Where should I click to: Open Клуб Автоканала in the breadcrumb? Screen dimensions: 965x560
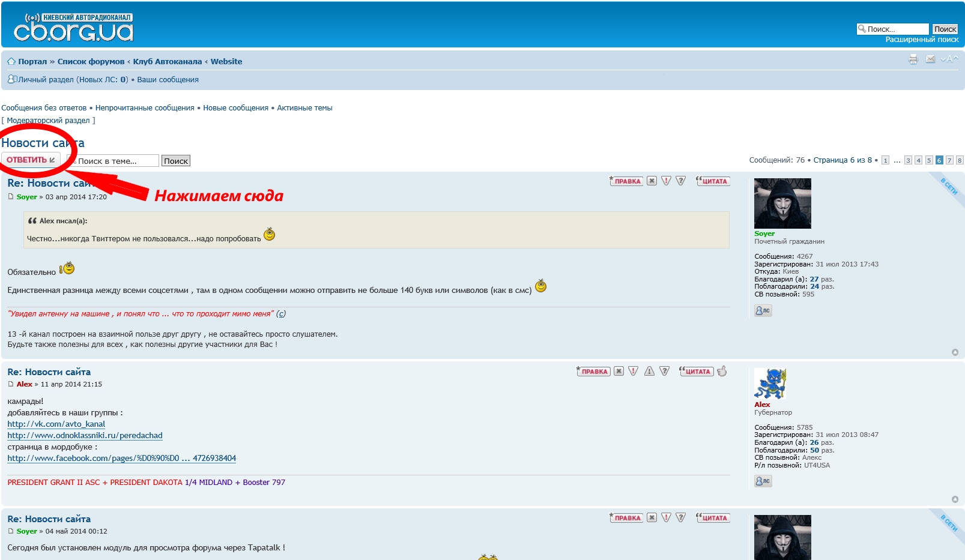coord(167,62)
